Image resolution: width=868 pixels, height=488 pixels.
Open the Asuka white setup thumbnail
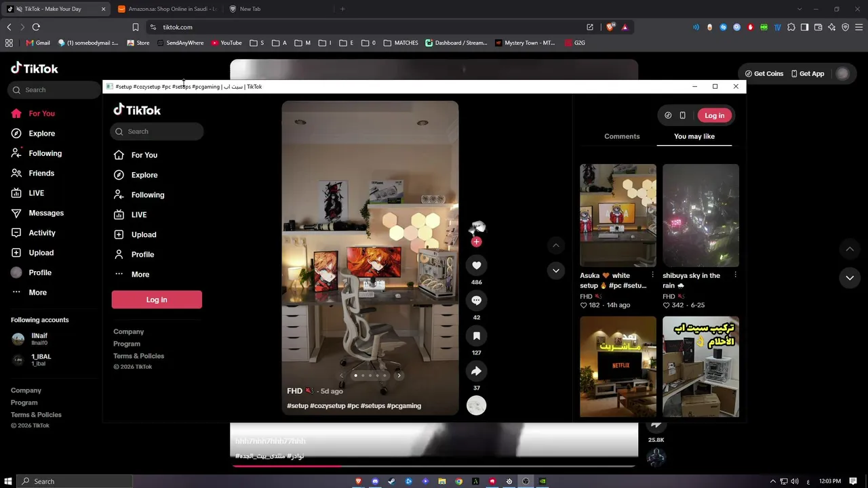coord(618,216)
